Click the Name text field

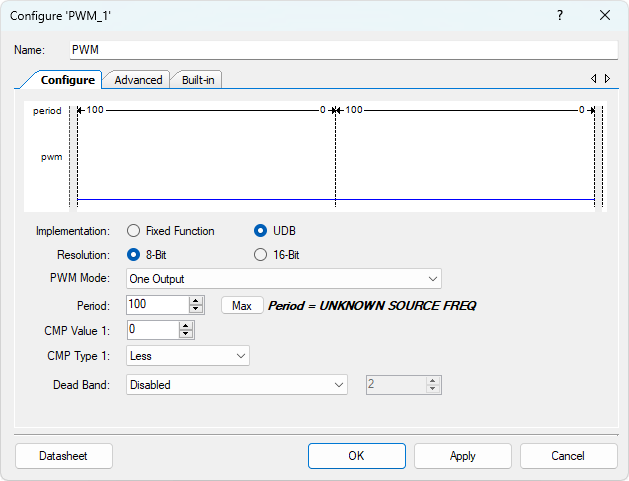click(343, 50)
